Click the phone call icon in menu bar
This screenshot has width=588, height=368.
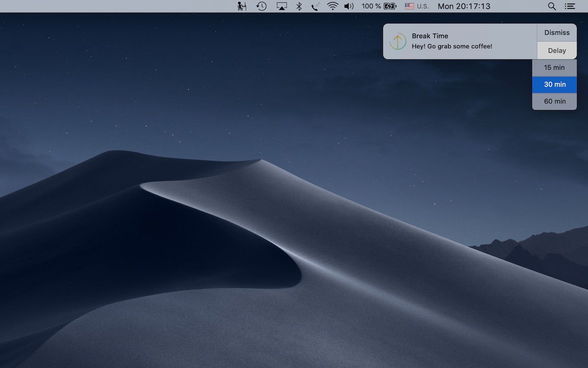[x=316, y=6]
